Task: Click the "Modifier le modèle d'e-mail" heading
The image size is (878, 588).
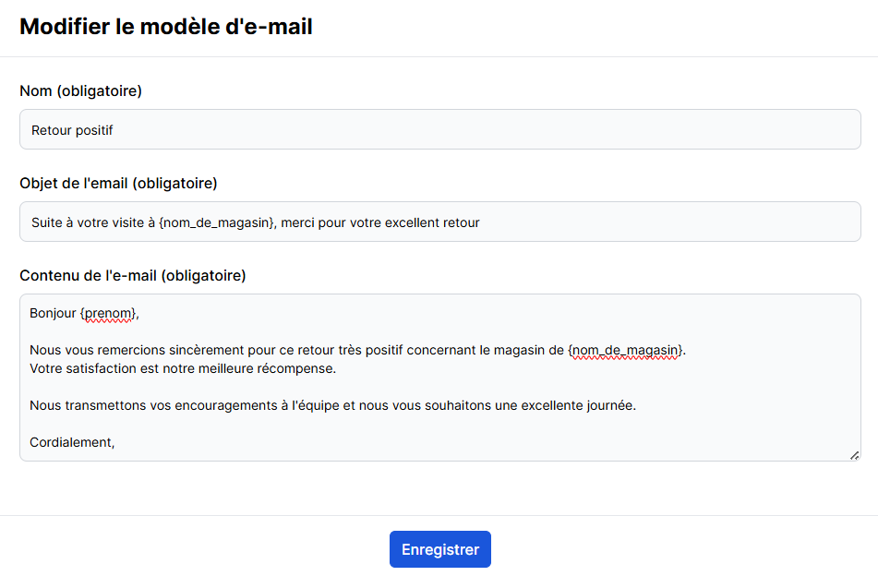Action: tap(166, 27)
